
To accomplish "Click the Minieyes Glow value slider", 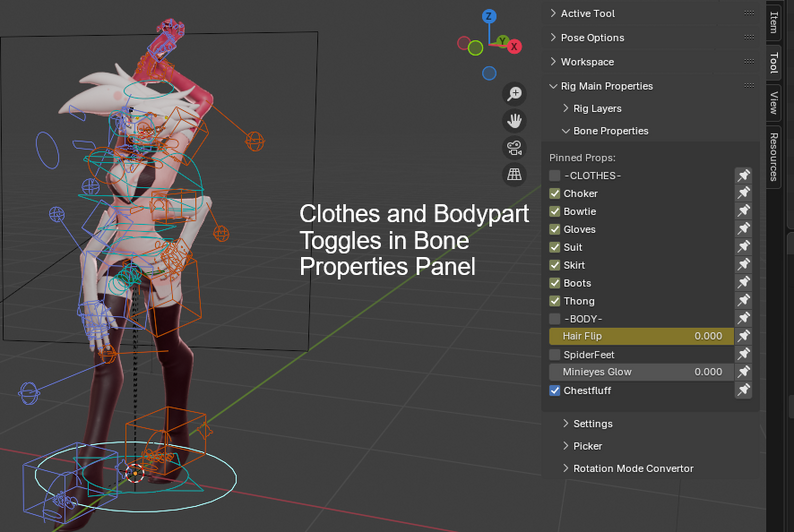I will coord(642,372).
